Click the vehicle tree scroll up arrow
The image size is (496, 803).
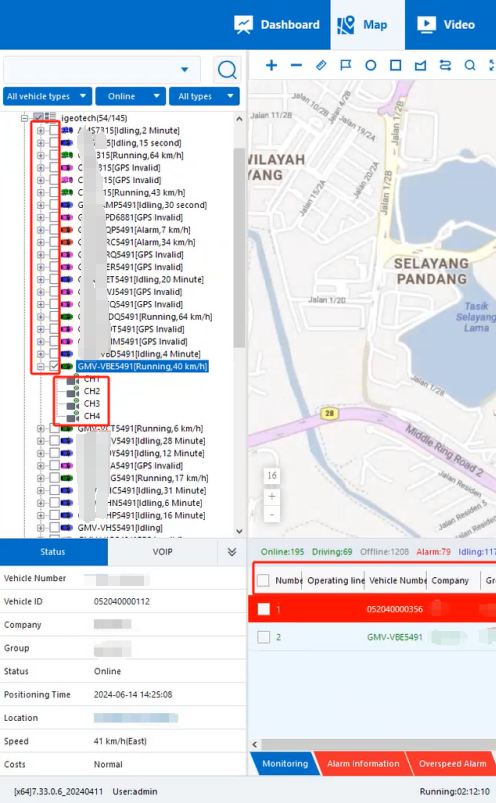(239, 119)
